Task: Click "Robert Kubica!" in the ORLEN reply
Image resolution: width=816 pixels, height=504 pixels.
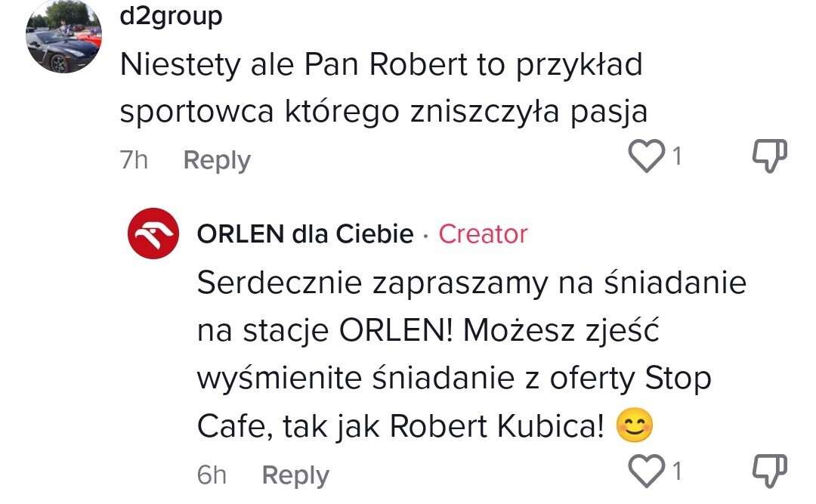Action: 497,428
